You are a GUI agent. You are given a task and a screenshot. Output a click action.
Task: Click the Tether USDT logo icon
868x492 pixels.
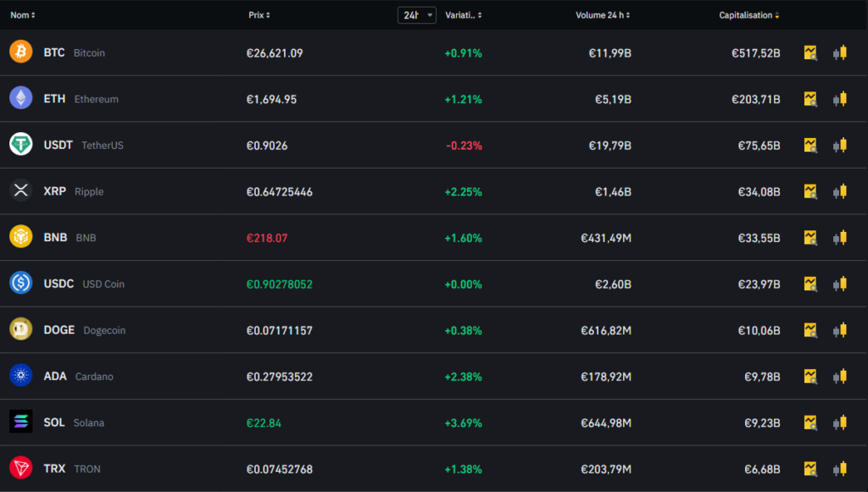click(20, 145)
